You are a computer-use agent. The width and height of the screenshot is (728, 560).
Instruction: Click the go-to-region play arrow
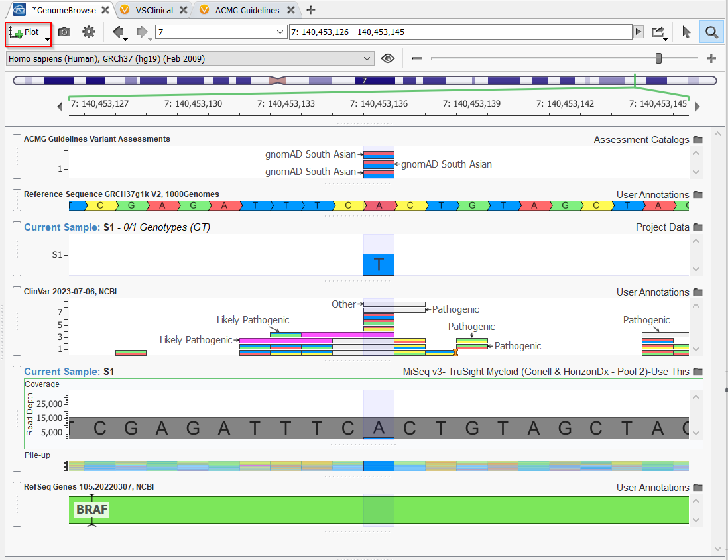638,32
